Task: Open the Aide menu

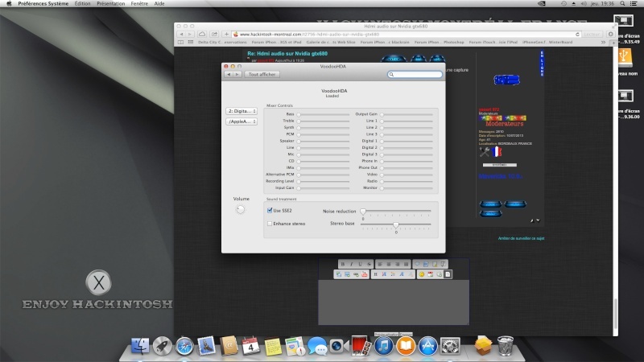Action: point(159,3)
